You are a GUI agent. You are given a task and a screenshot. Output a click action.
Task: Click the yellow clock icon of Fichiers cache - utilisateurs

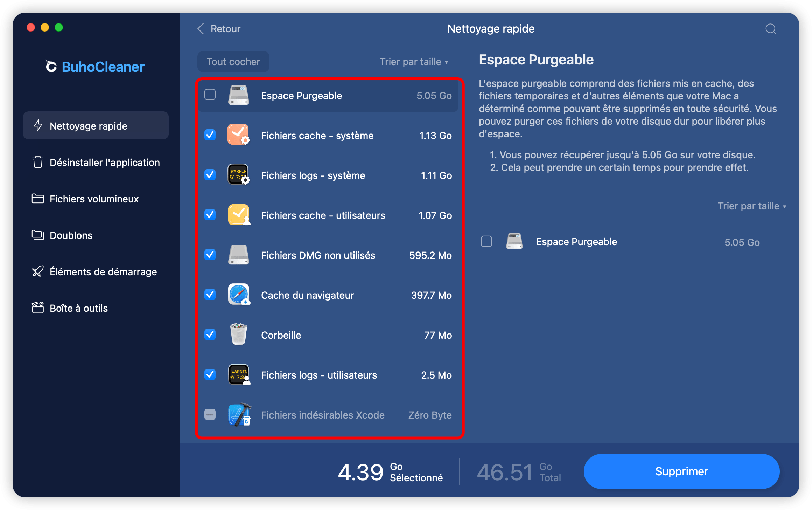click(239, 215)
